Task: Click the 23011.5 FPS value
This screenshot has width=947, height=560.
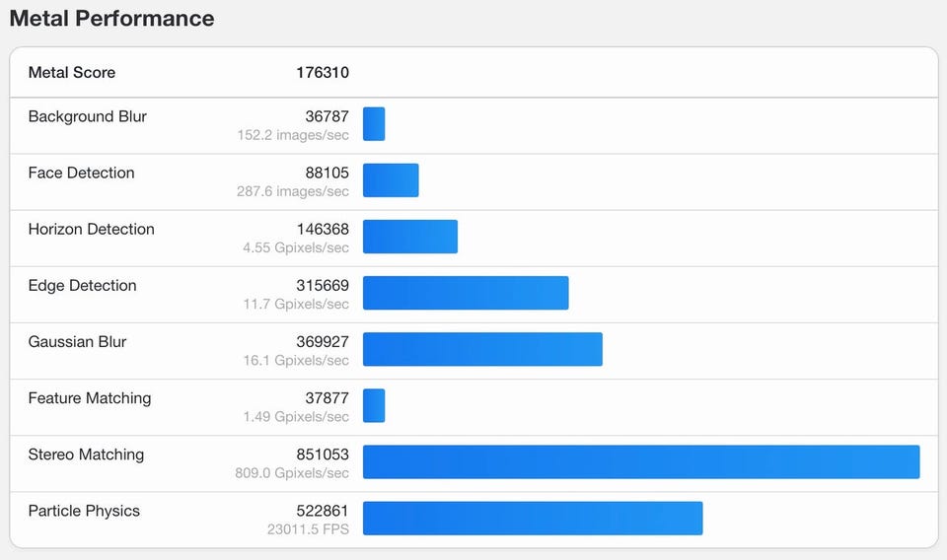Action: coord(308,529)
